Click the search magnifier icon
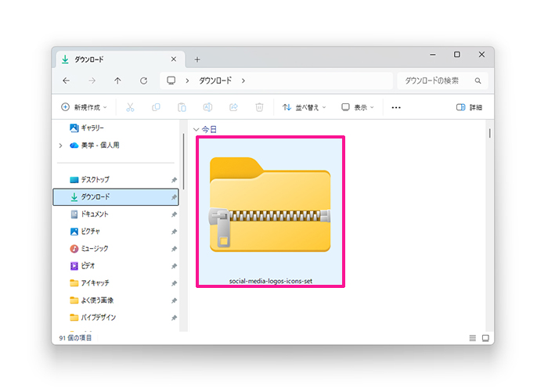 point(478,81)
